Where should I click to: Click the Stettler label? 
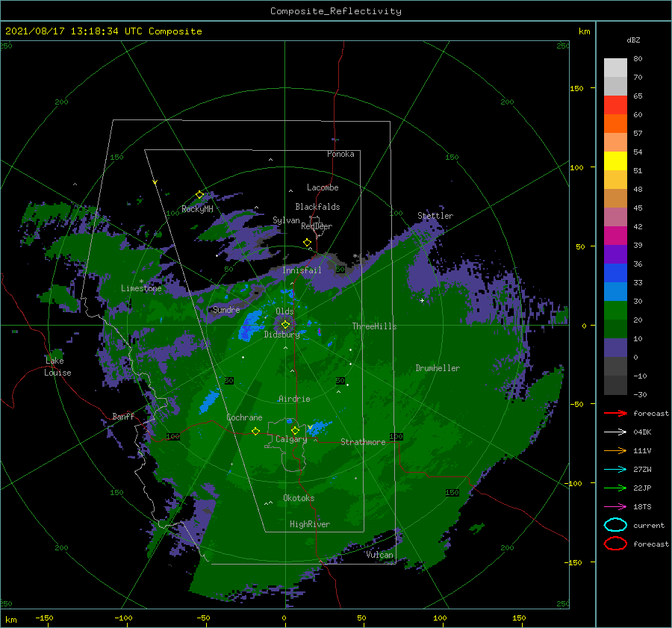pyautogui.click(x=435, y=216)
